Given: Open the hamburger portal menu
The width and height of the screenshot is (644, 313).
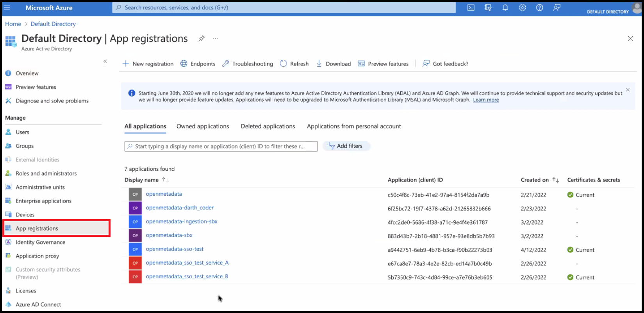Looking at the screenshot, I should click(7, 8).
